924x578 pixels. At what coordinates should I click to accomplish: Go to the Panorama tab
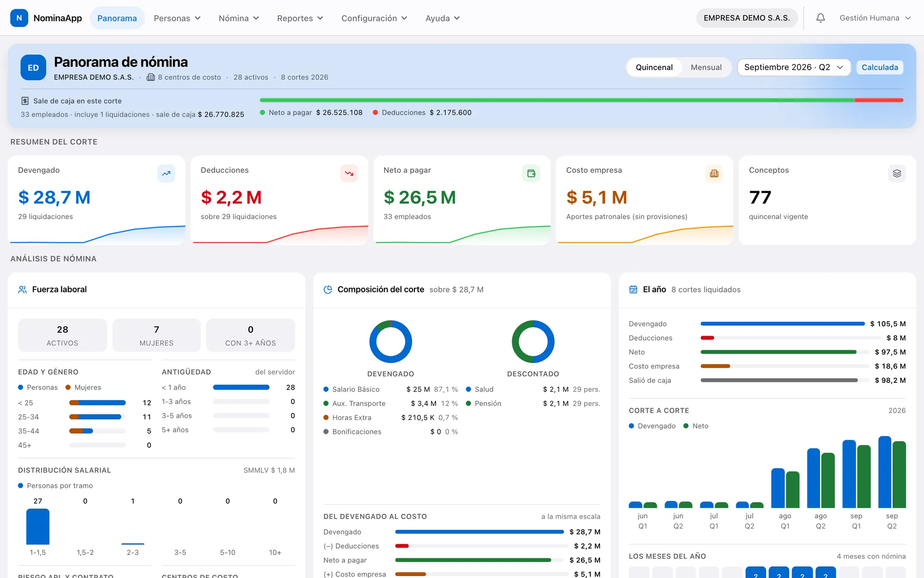(x=117, y=18)
